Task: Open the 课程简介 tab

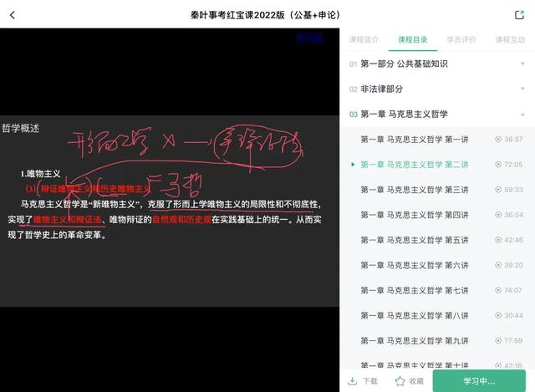Action: (x=364, y=39)
